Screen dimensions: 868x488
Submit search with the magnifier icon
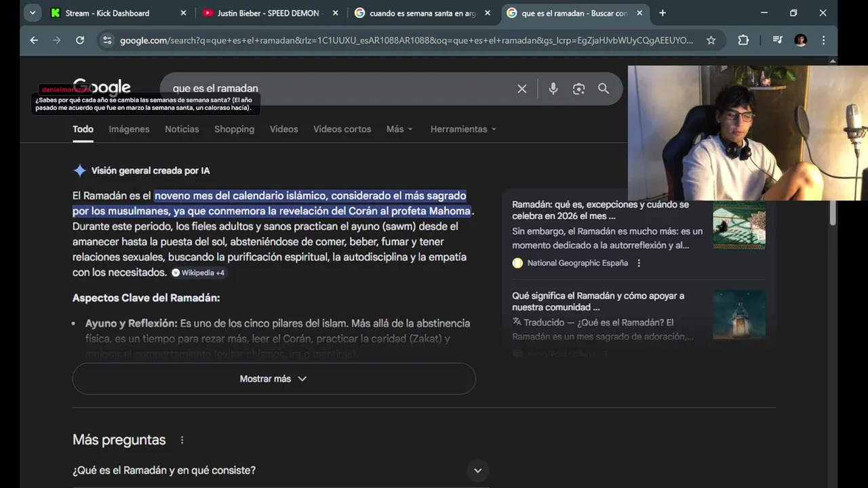pos(604,89)
